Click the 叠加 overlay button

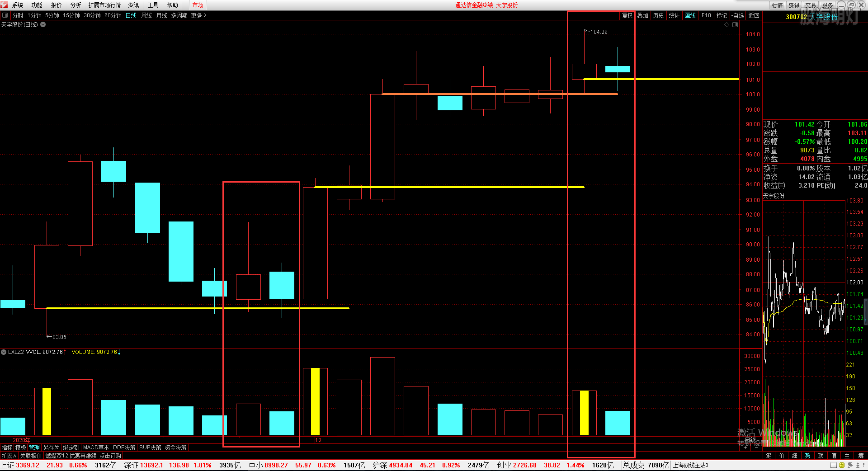643,15
